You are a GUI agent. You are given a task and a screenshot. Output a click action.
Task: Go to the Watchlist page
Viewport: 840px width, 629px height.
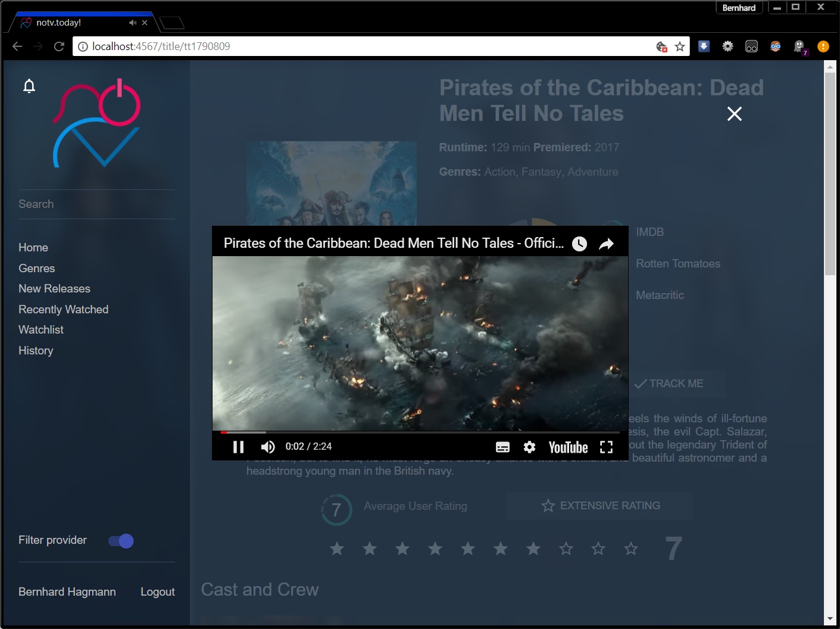(x=41, y=329)
